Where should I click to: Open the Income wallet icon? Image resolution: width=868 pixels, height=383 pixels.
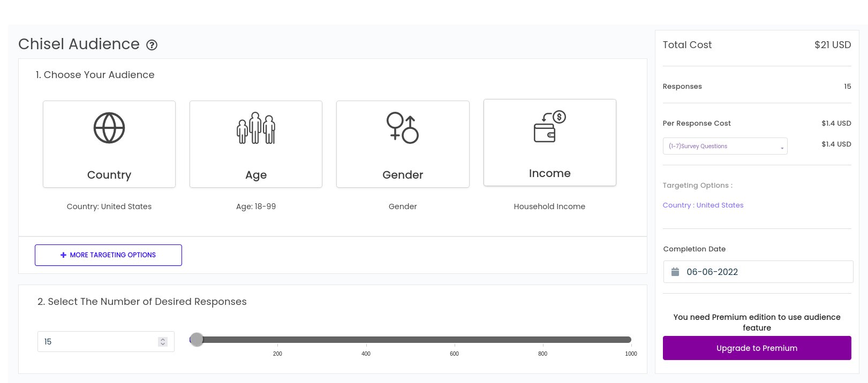pos(549,126)
